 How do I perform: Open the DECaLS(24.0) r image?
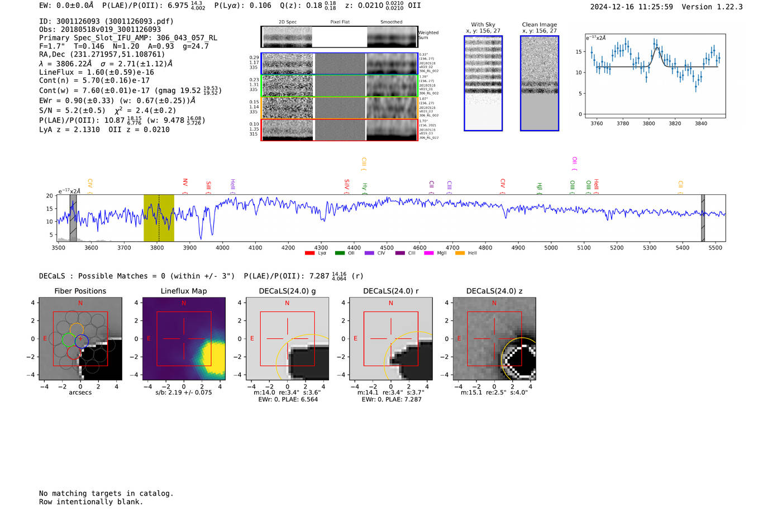[x=391, y=339]
